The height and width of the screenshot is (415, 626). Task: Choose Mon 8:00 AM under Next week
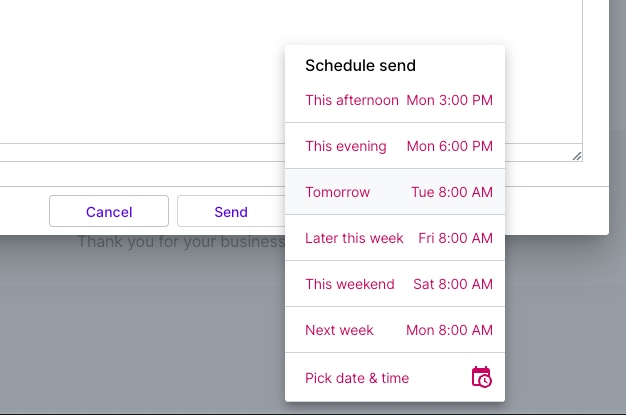(450, 330)
